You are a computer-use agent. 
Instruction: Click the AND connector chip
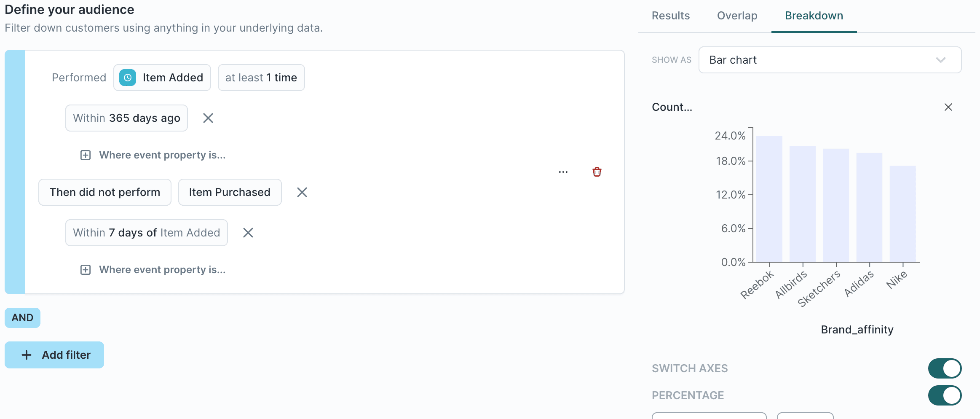[x=22, y=317]
